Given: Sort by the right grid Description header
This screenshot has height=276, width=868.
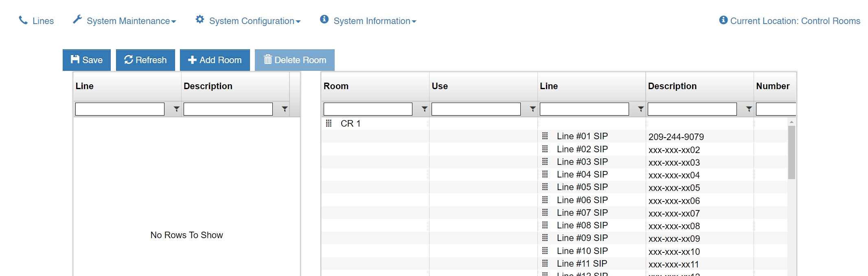Looking at the screenshot, I should tap(699, 86).
